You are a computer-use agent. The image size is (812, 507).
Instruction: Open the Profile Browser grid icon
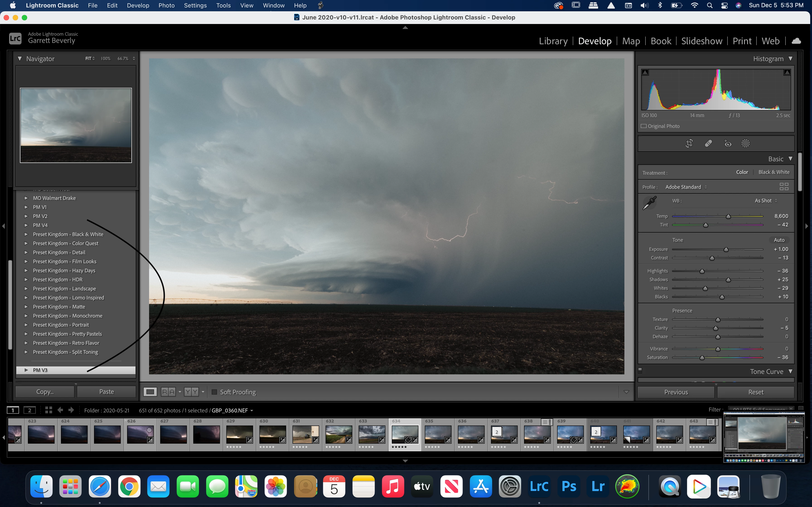[x=784, y=187]
